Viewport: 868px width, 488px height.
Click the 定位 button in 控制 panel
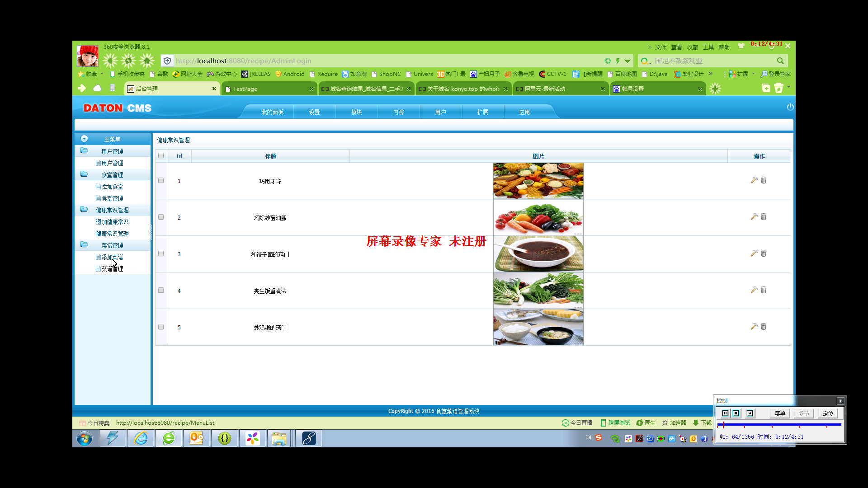coord(828,413)
